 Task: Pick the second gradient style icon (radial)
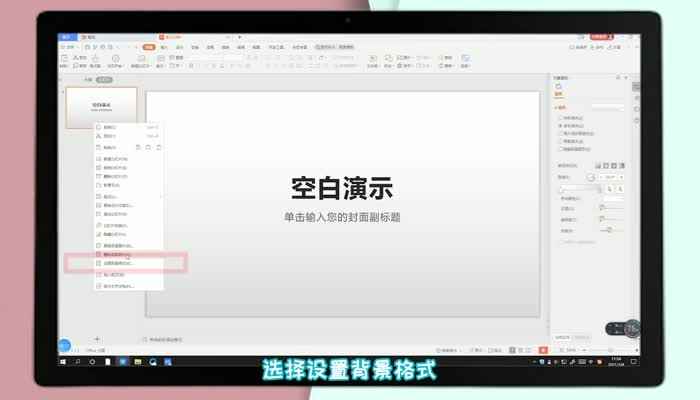pyautogui.click(x=606, y=164)
